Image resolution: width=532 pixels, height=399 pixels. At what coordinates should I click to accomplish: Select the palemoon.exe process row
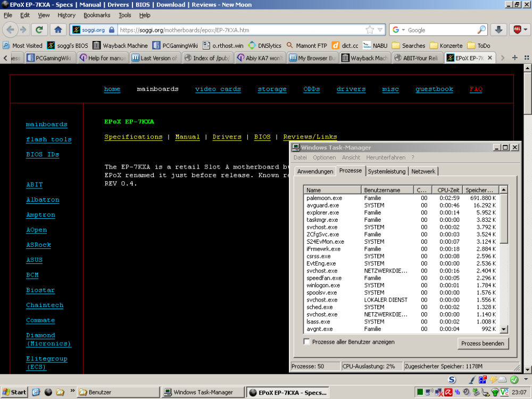402,198
